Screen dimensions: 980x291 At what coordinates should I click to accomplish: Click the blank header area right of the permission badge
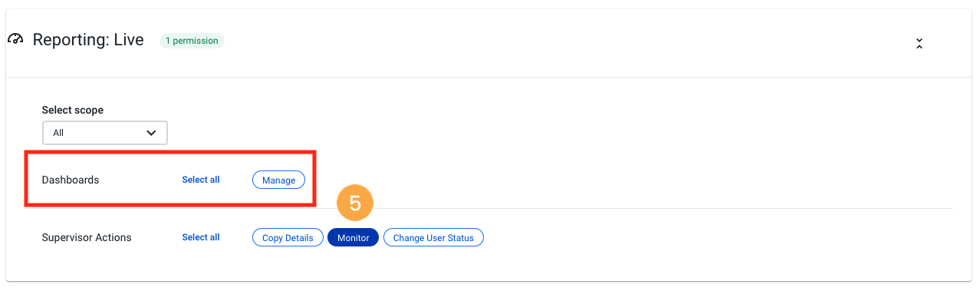tap(567, 41)
